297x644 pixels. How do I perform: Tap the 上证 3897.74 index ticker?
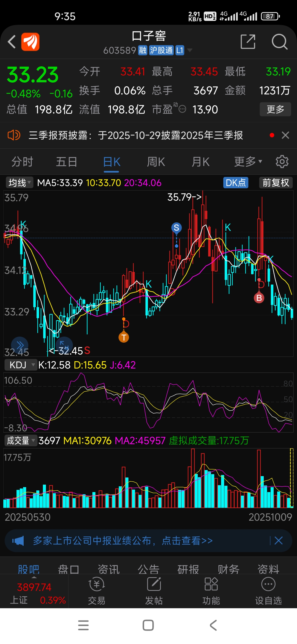34,592
